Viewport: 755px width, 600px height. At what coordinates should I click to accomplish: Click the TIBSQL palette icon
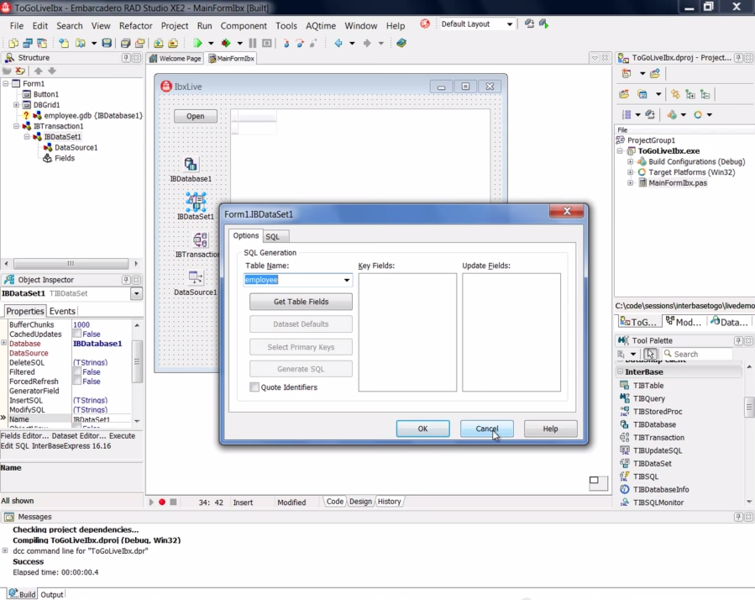pyautogui.click(x=625, y=476)
